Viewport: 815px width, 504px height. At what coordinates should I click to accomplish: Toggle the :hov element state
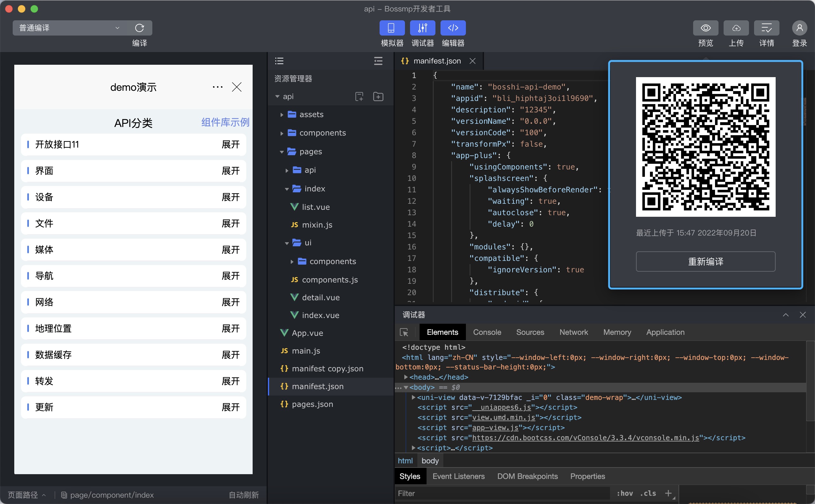tap(625, 493)
